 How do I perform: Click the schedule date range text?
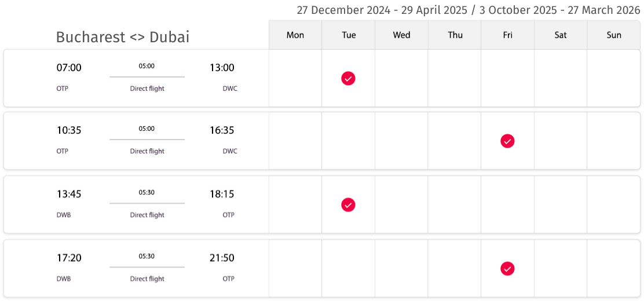click(x=469, y=10)
